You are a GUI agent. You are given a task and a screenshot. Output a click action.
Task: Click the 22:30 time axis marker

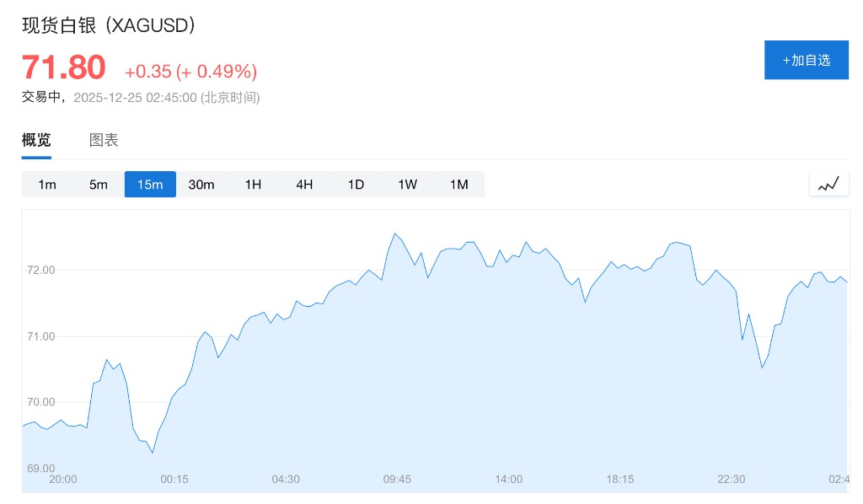(731, 479)
